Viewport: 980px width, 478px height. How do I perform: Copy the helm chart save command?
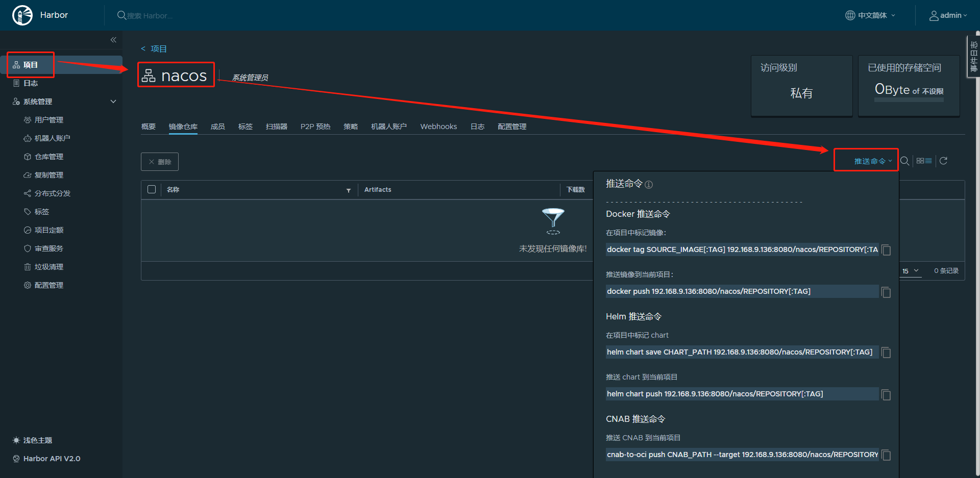tap(886, 353)
